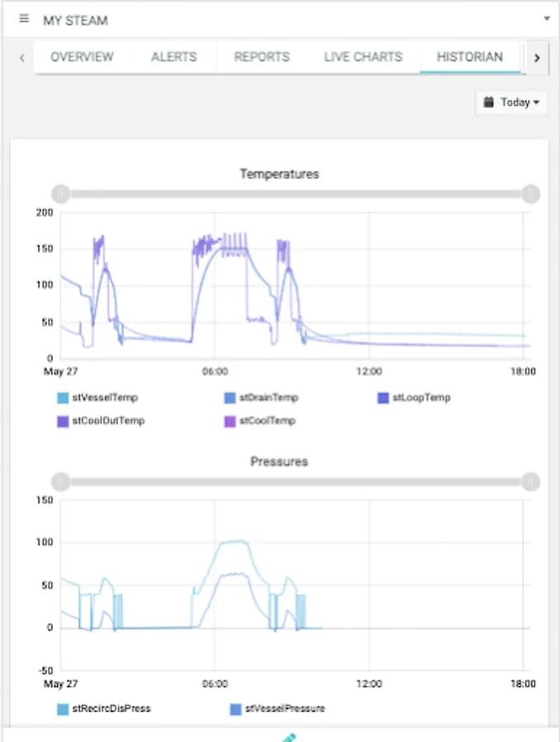Open the Today date range dropdown

coord(511,102)
